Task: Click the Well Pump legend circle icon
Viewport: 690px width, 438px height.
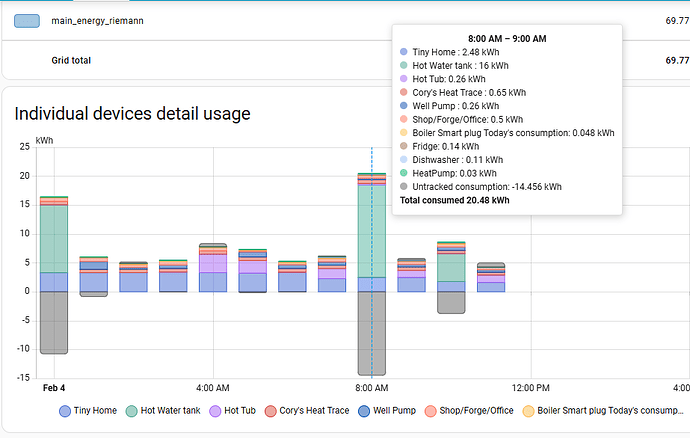Action: coord(365,410)
